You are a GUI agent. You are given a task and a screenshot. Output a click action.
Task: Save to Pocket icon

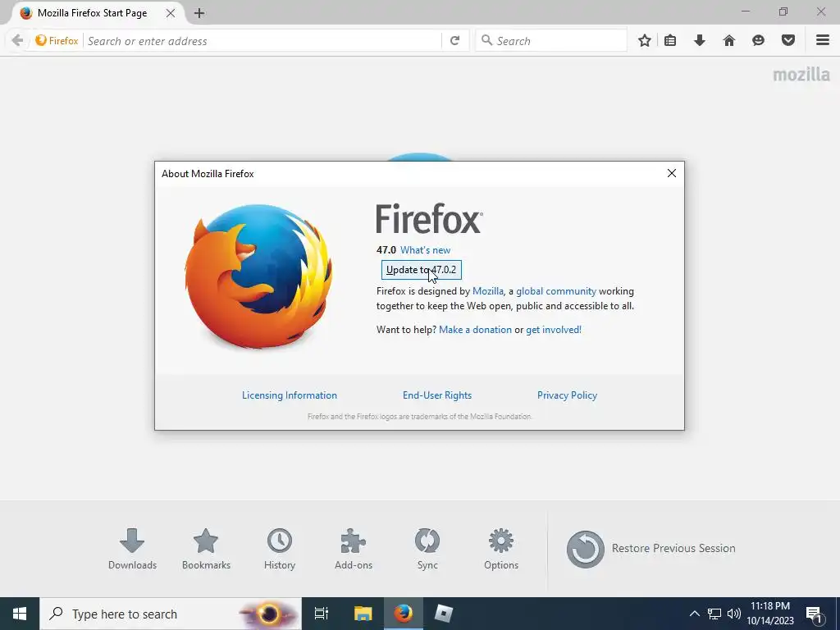click(x=788, y=41)
